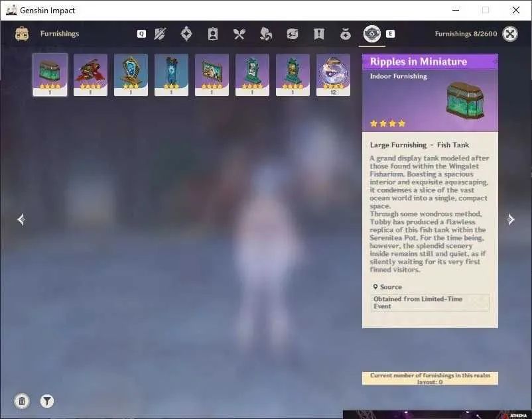Open the Weapons inventory tab
This screenshot has width=532, height=419.
coord(160,34)
